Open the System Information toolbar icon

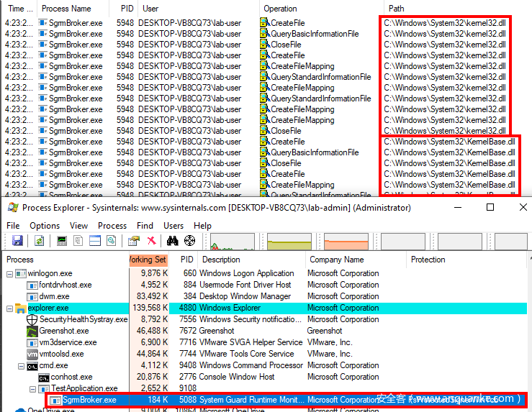tap(62, 241)
